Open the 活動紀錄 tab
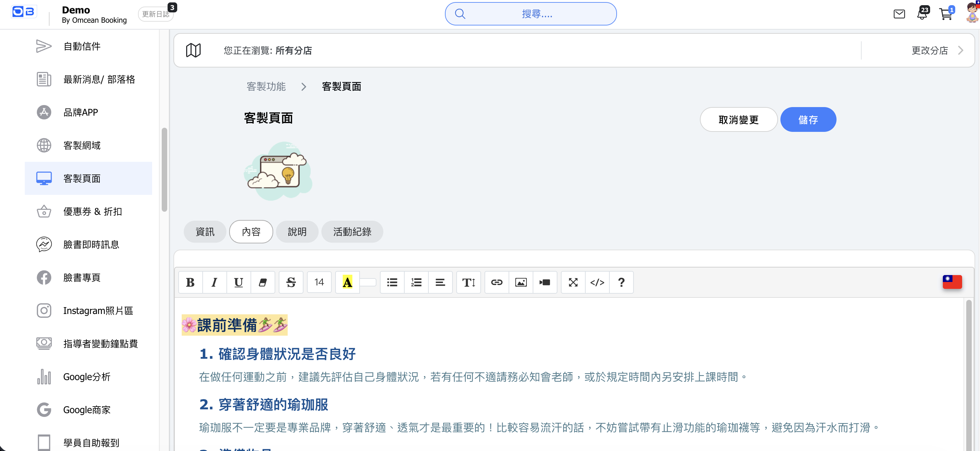The image size is (980, 451). coord(352,231)
